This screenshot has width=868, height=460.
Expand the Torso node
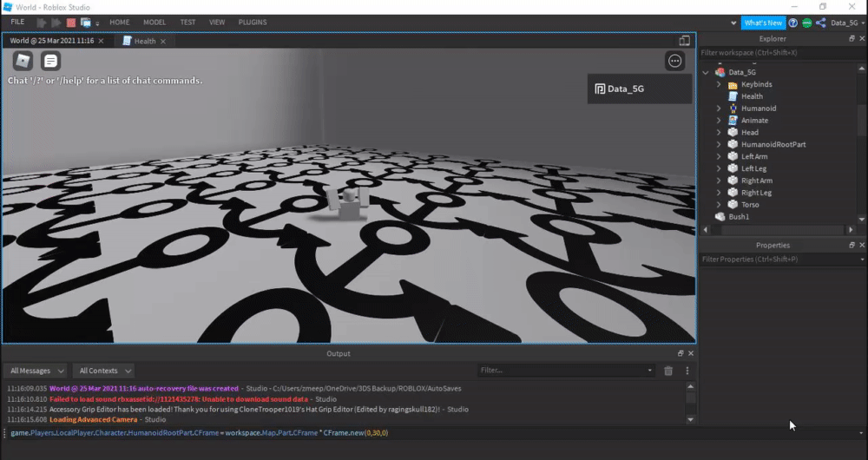tap(719, 205)
